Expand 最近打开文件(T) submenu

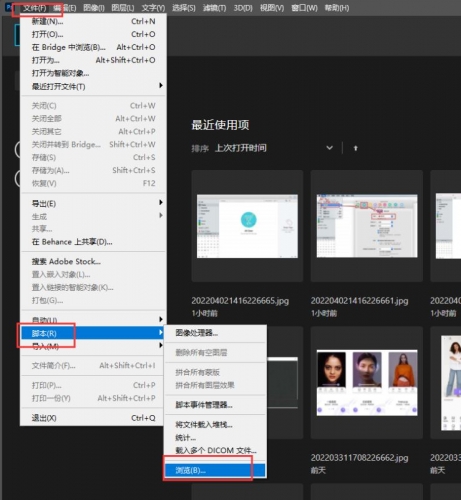93,86
